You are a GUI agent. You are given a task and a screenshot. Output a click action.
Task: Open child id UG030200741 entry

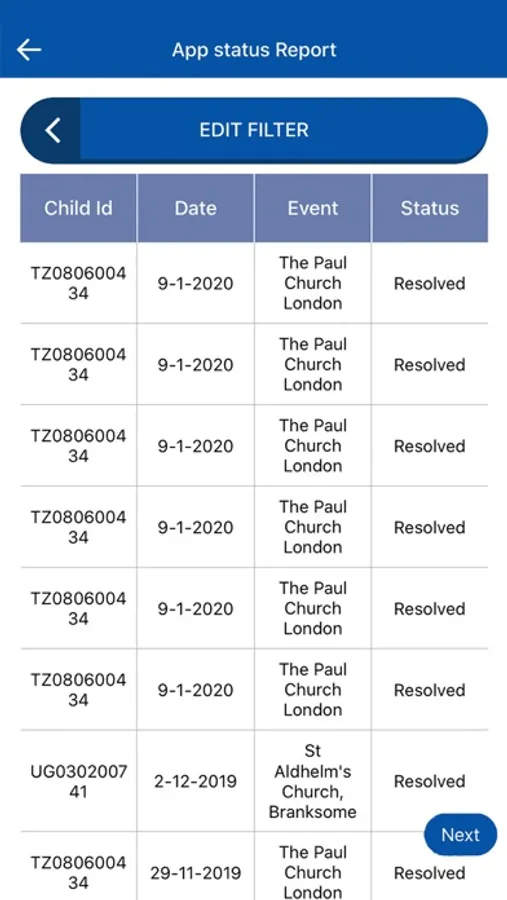pos(79,781)
